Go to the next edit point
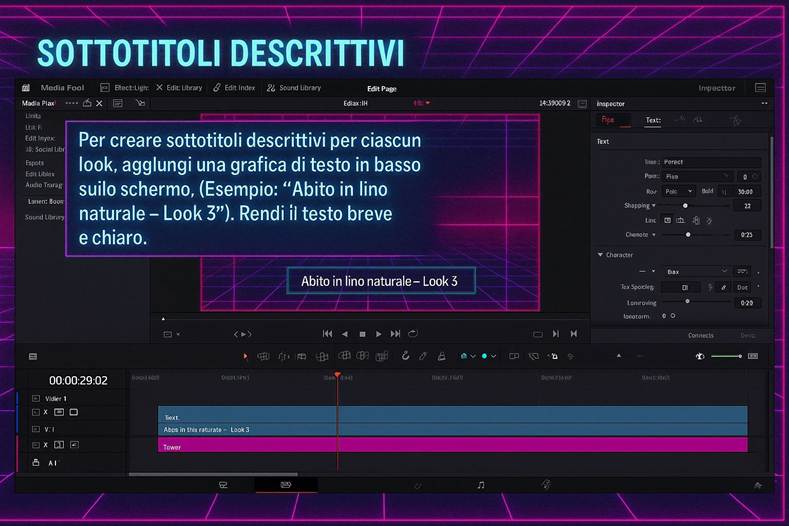The width and height of the screenshot is (789, 526). tap(556, 334)
